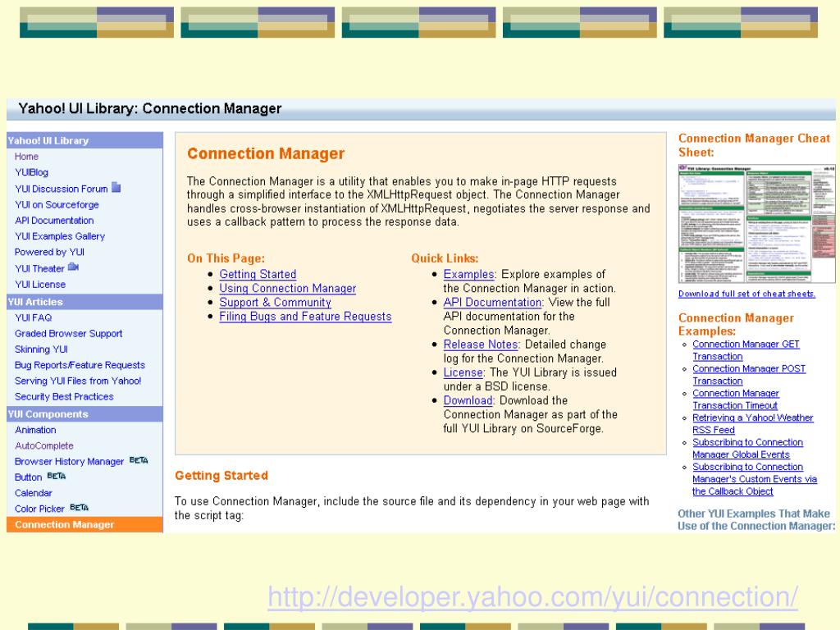
Task: Open the Home sidebar link
Action: pos(26,157)
